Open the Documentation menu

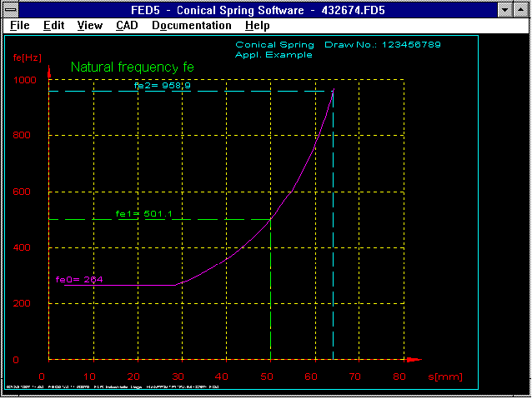pyautogui.click(x=191, y=25)
